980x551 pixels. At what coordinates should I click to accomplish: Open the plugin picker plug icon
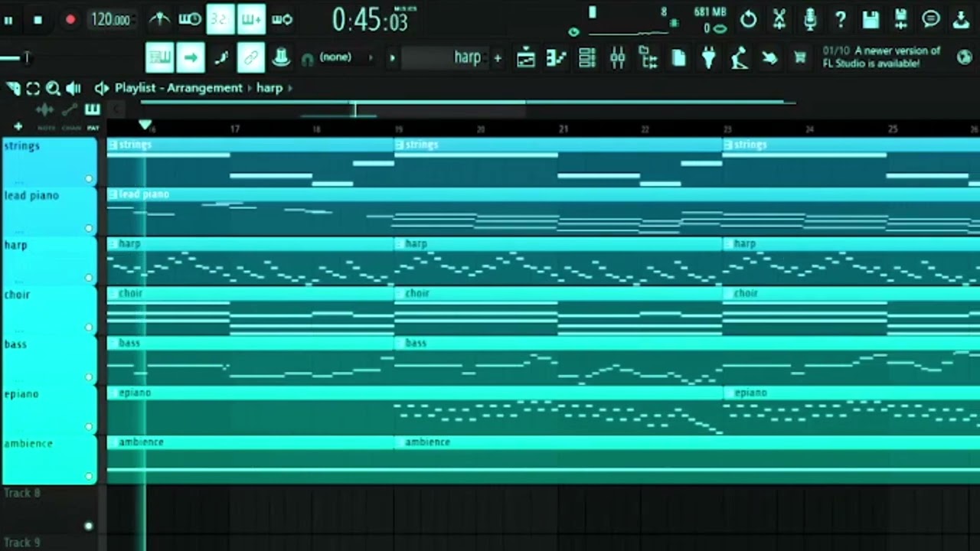click(709, 57)
